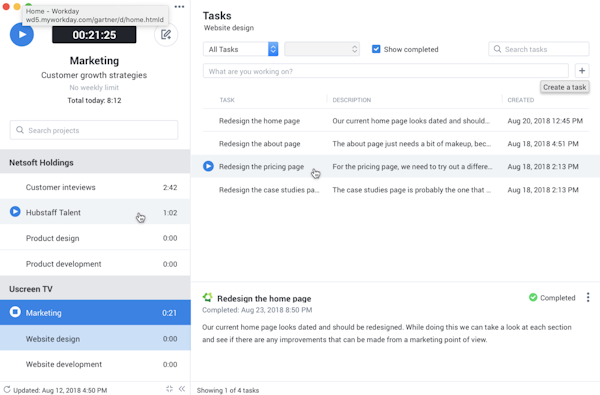Click the Completed: Aug 23, 2018 text
The height and width of the screenshot is (395, 600).
tap(257, 310)
